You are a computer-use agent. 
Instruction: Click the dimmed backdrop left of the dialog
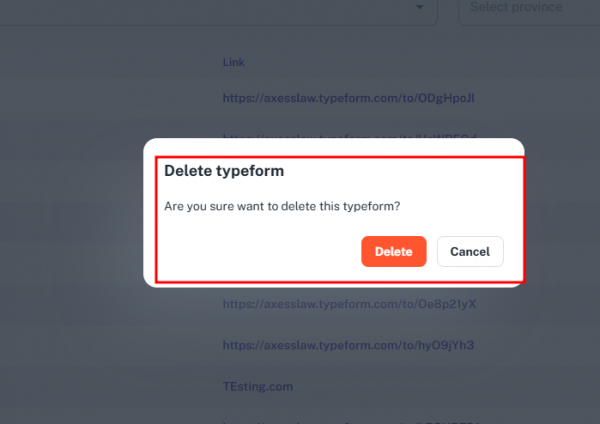point(70,212)
